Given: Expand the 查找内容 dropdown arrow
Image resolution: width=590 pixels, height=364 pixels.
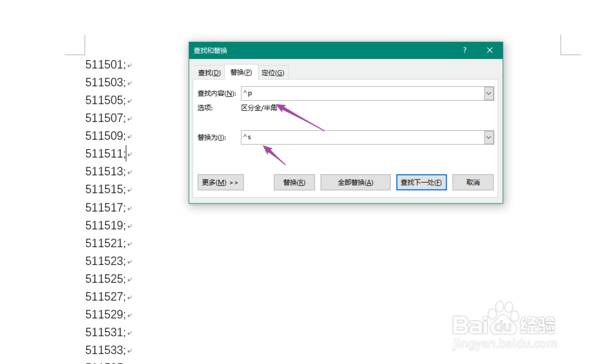Looking at the screenshot, I should click(x=489, y=93).
